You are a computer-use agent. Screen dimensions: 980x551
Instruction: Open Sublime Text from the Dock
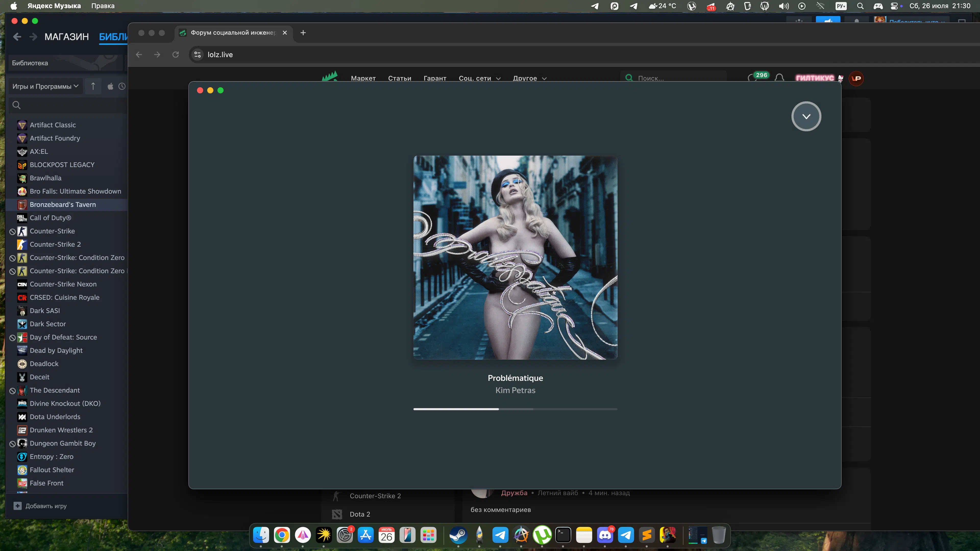click(x=647, y=535)
